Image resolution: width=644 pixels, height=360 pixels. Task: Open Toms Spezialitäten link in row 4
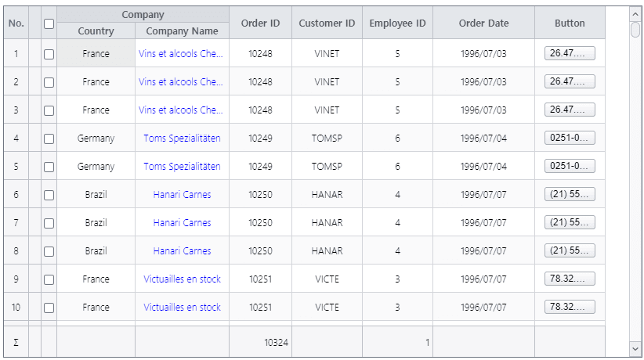pyautogui.click(x=182, y=139)
